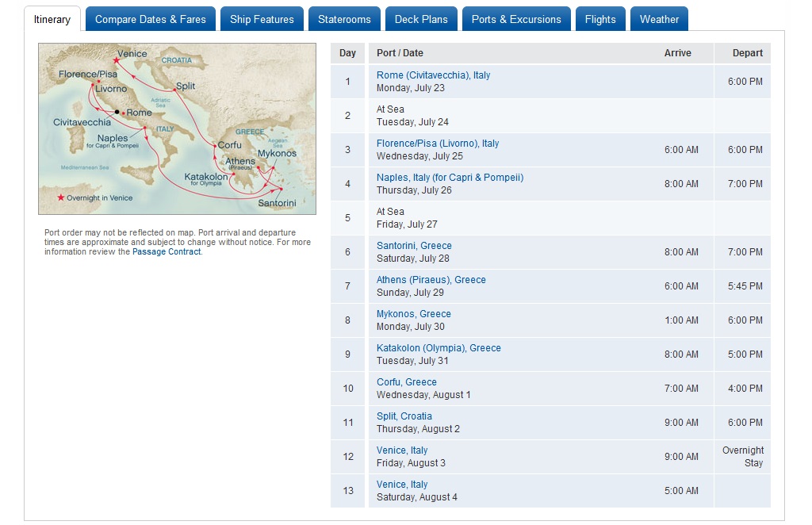
Task: Select the Staterooms tab
Action: (x=344, y=19)
